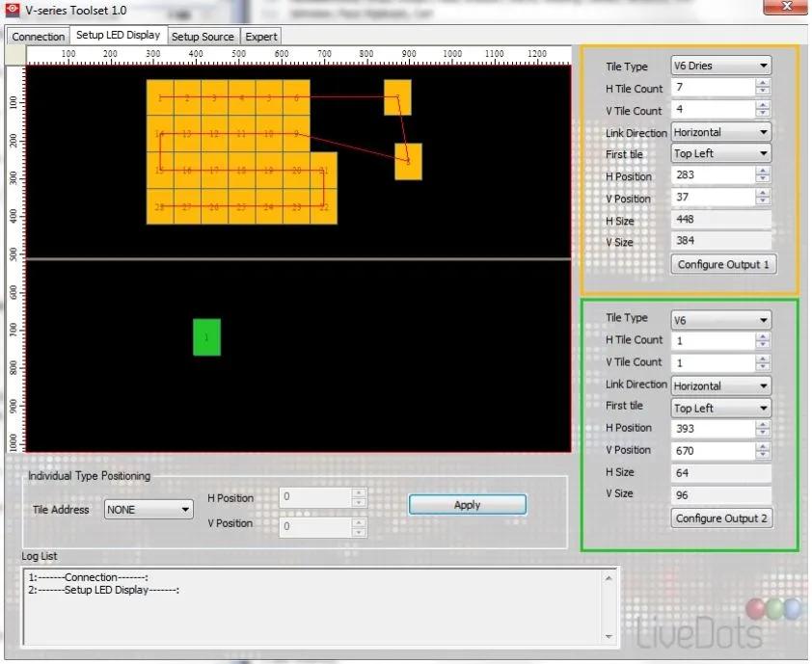This screenshot has width=812, height=664.
Task: Decrease V Tile Count for Output 1
Action: point(763,115)
